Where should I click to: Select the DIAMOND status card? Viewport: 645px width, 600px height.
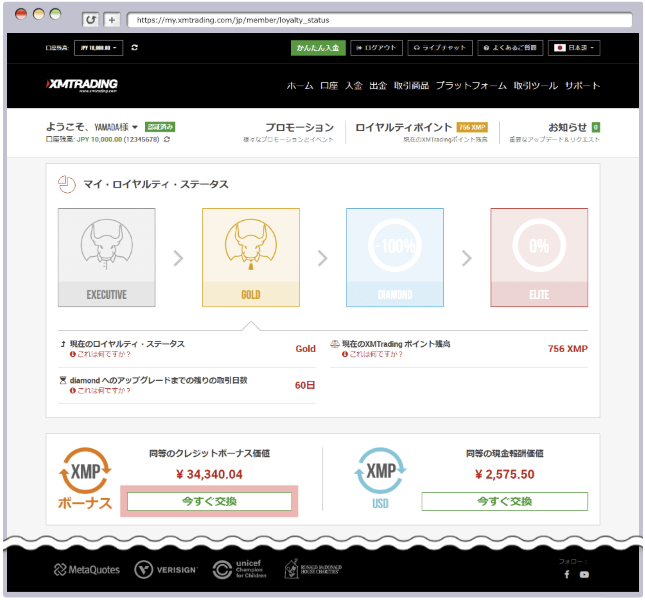coord(395,257)
